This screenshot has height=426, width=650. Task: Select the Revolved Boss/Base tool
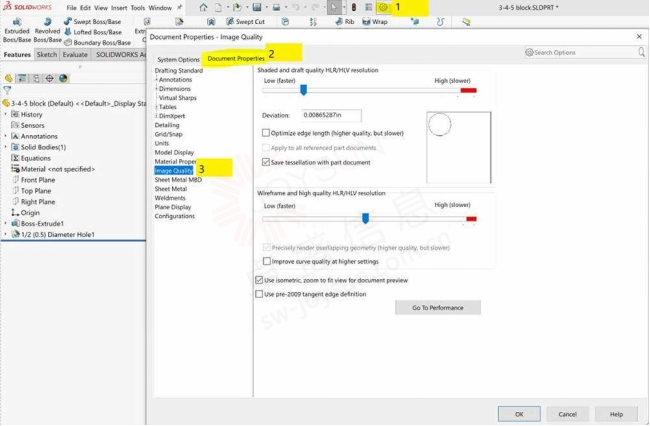tap(47, 30)
